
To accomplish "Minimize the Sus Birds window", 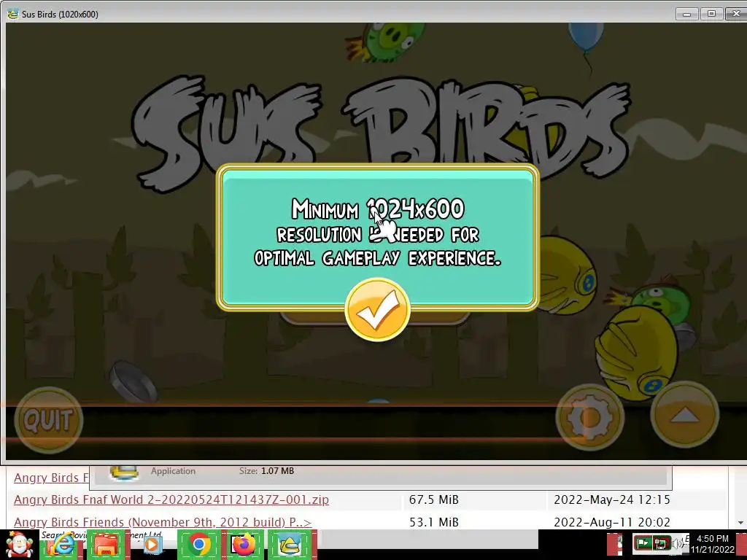I will [686, 14].
